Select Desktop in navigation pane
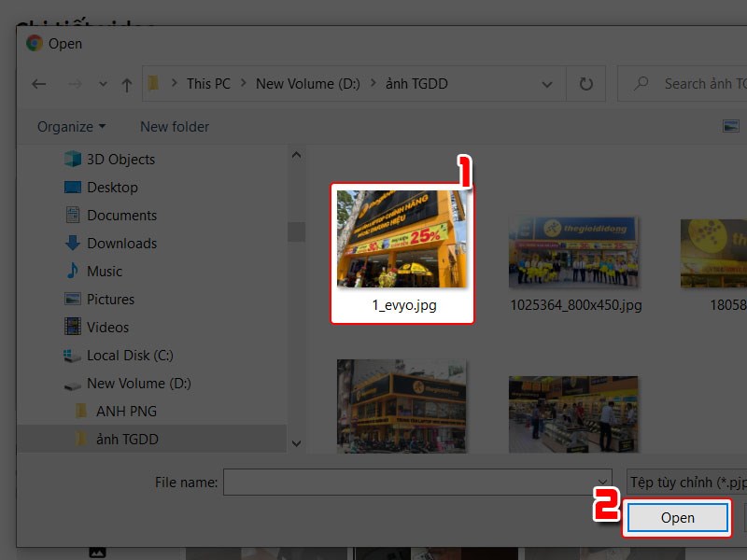 click(112, 188)
